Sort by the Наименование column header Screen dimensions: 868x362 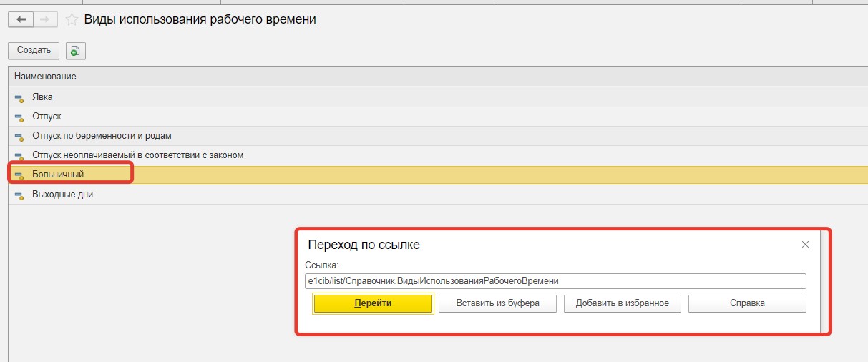pos(438,76)
